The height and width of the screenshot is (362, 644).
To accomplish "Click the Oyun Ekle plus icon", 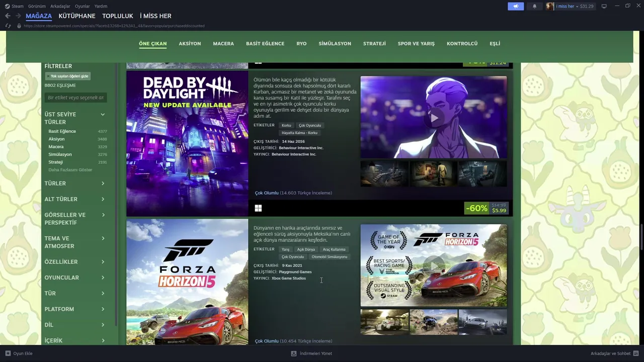I will point(8,353).
